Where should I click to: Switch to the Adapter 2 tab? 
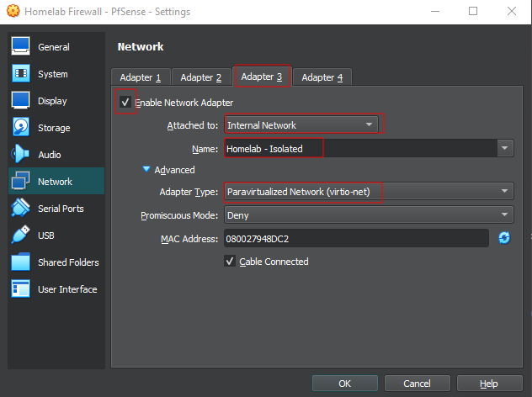click(x=201, y=77)
